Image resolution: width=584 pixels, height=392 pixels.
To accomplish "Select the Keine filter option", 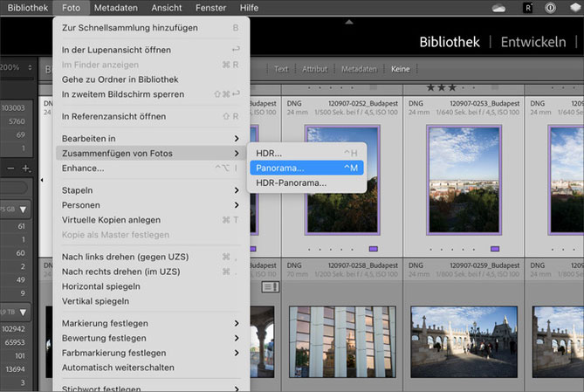I will tap(401, 69).
